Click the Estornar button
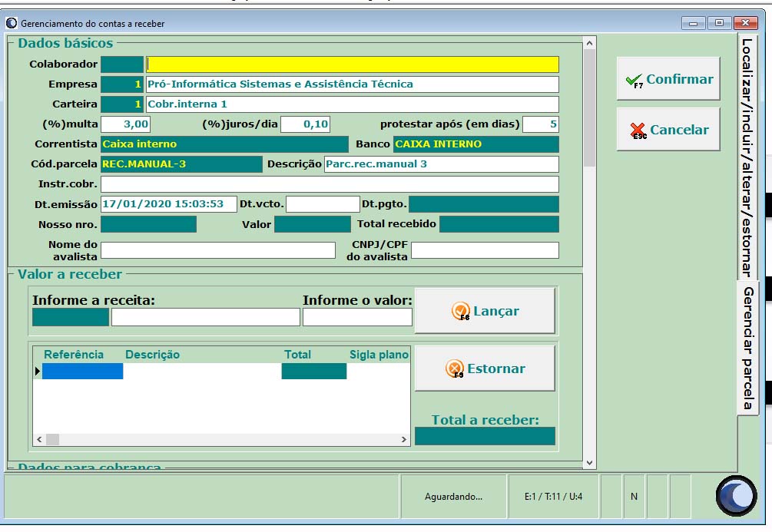Viewport: 772px width, 532px height. [x=485, y=368]
